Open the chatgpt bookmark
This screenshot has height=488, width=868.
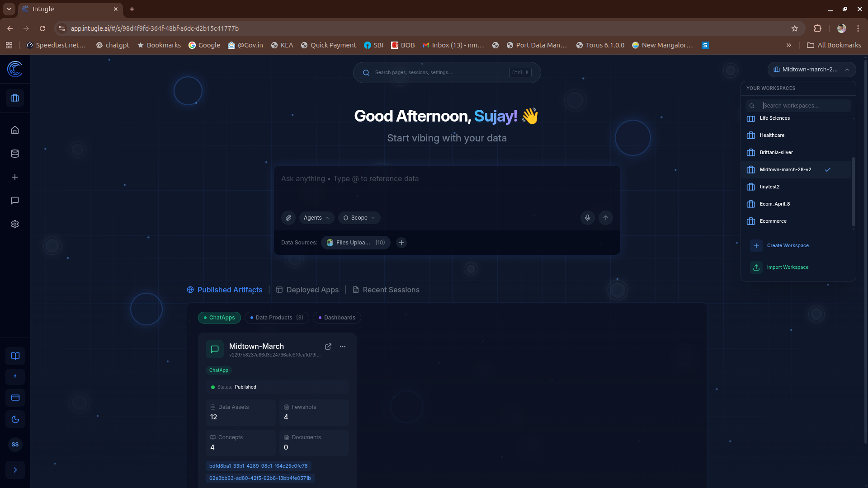click(113, 45)
